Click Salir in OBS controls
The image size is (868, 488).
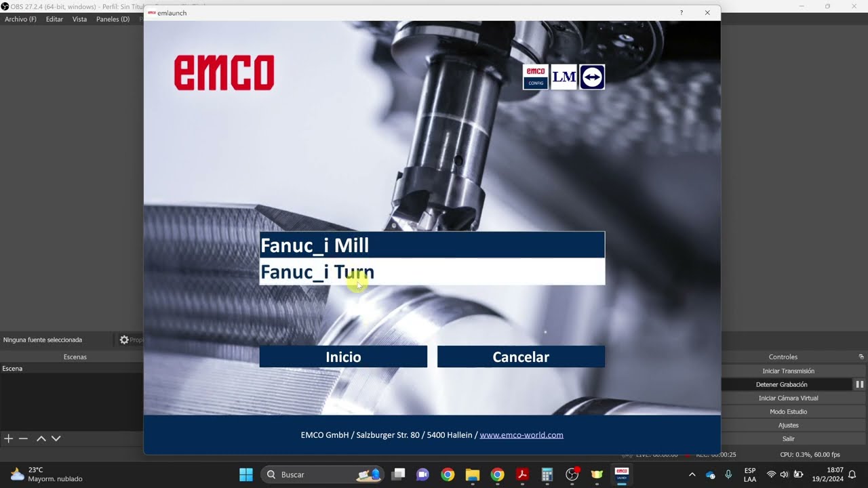(788, 439)
